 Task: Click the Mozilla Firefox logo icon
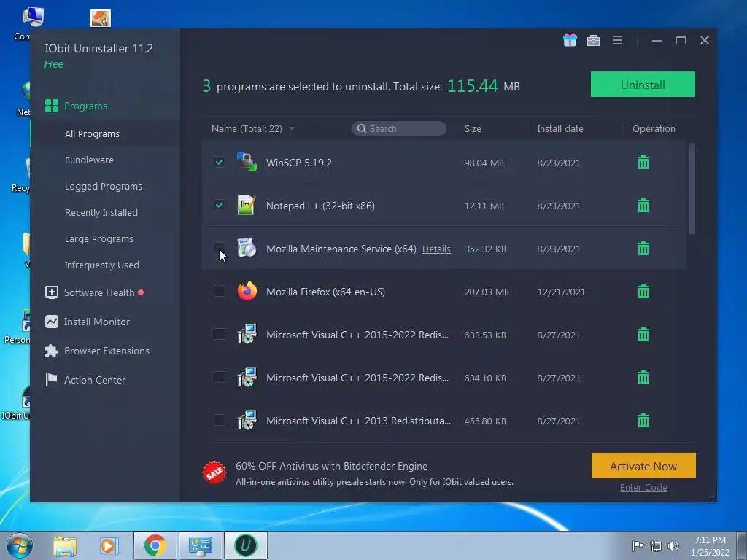pos(247,291)
